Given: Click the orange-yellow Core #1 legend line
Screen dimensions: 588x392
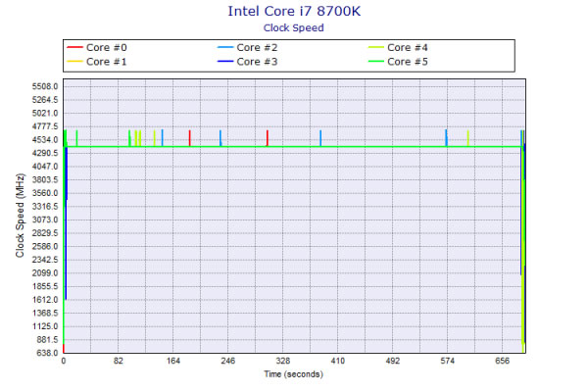Looking at the screenshot, I should pos(74,61).
